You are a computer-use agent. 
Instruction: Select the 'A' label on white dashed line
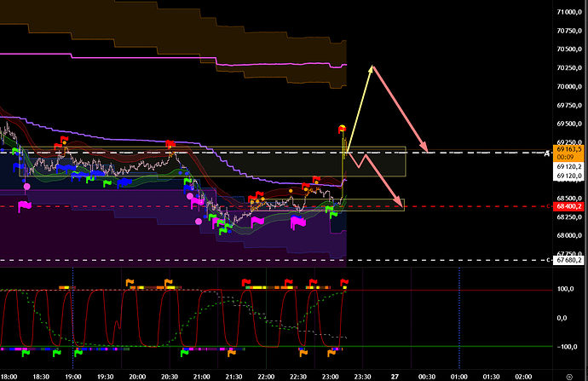tap(547, 153)
